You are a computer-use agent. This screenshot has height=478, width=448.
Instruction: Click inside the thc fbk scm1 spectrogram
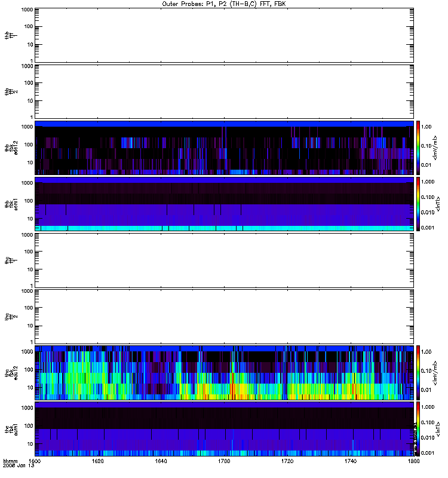click(224, 429)
